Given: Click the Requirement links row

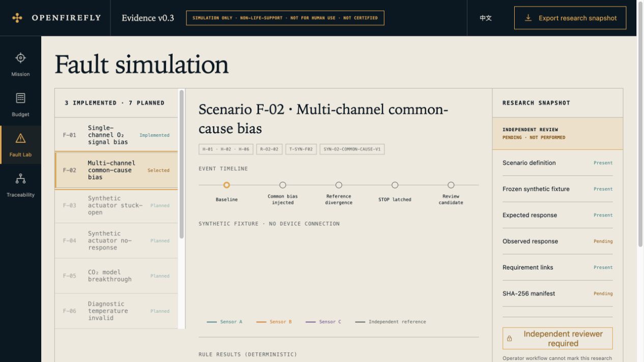Looking at the screenshot, I should (x=557, y=267).
